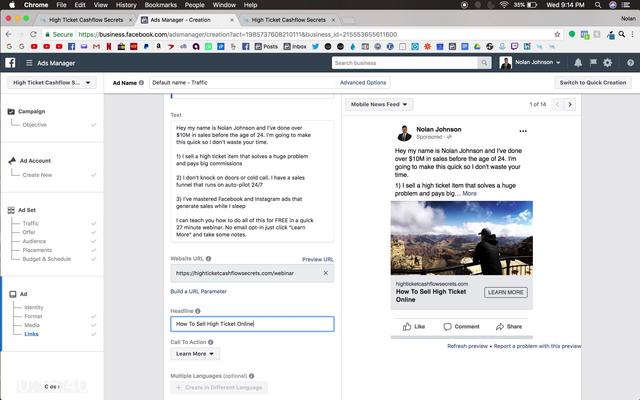Click the Comment icon in ad preview

pos(447,327)
